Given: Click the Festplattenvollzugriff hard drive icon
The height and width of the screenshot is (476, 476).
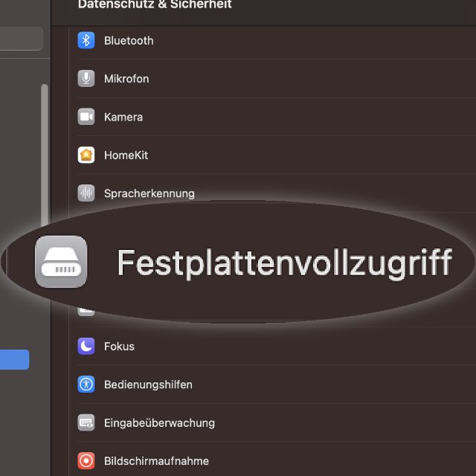Looking at the screenshot, I should (61, 261).
